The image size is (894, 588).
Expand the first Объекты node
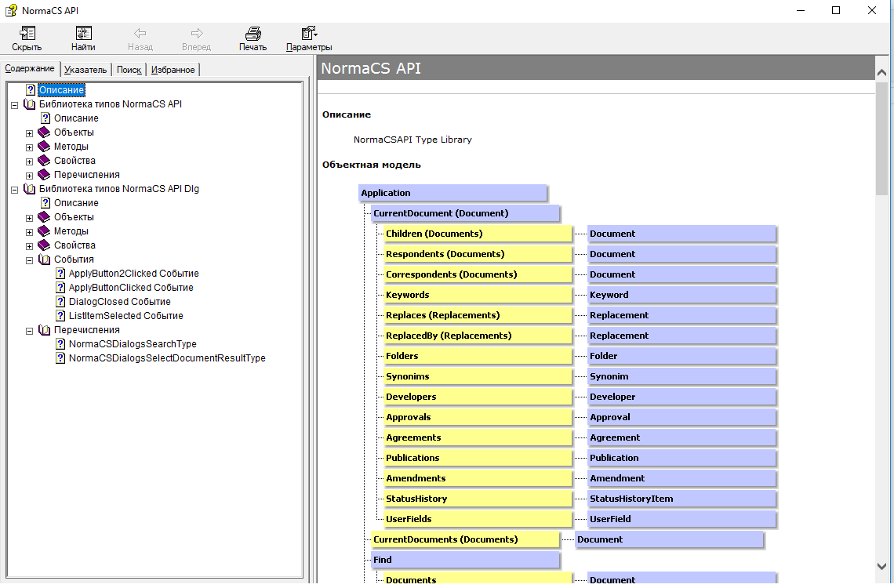[30, 133]
